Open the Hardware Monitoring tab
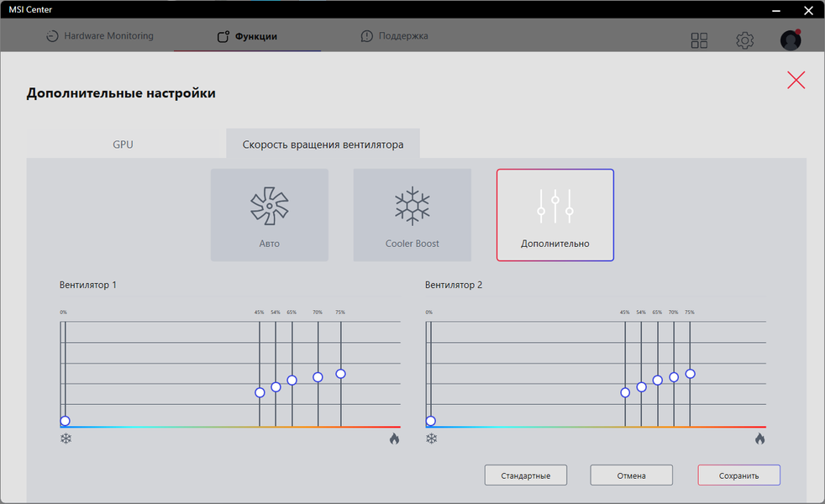 click(x=100, y=36)
